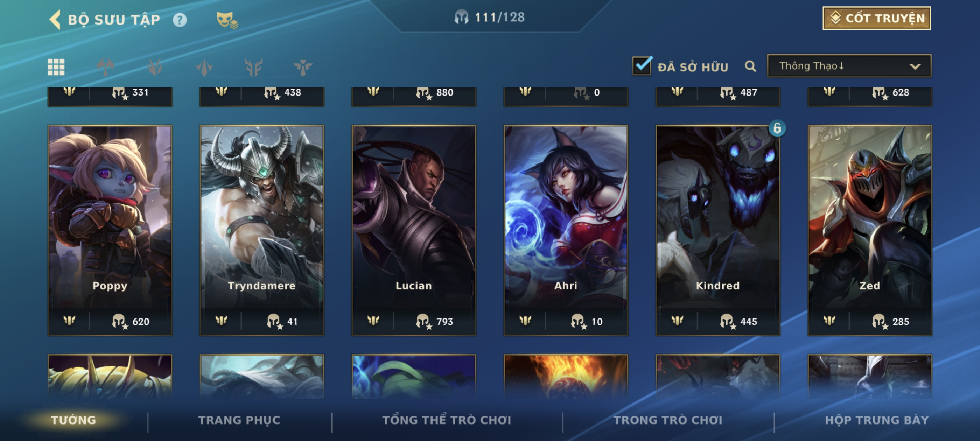Open the Tổng Thể Trò Chơi tab

(447, 420)
